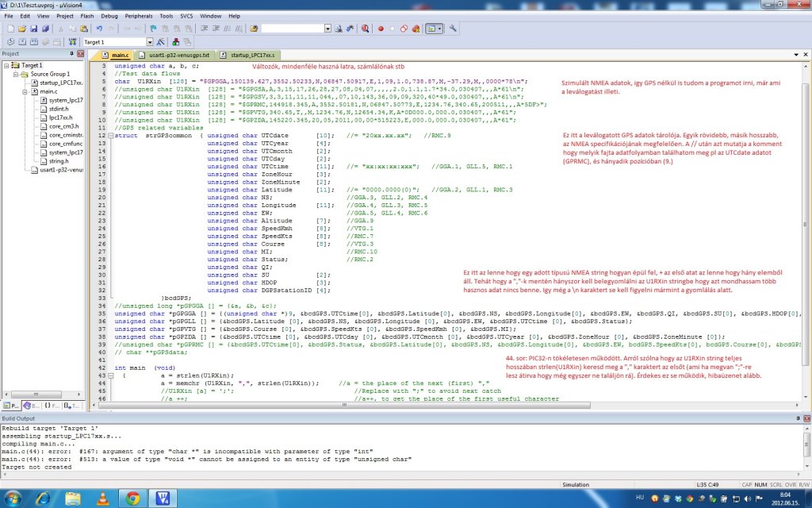Click the indent selection icon
The width and height of the screenshot is (812, 508).
(x=204, y=29)
